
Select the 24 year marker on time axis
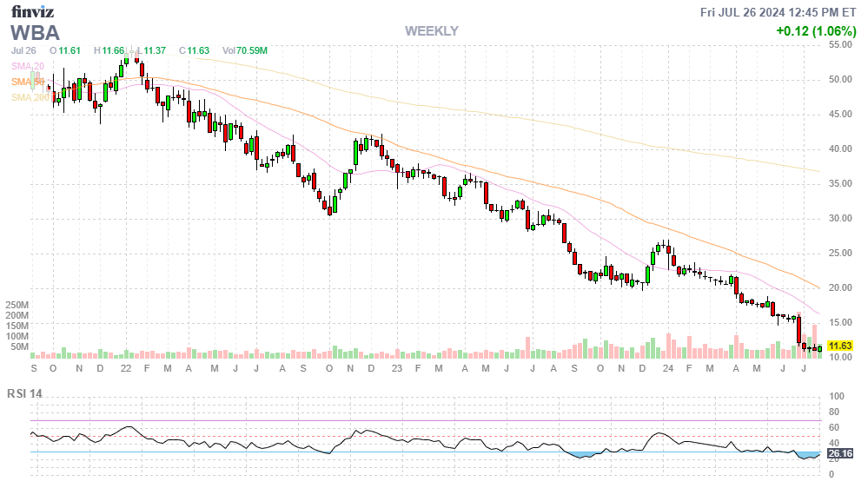[x=667, y=368]
